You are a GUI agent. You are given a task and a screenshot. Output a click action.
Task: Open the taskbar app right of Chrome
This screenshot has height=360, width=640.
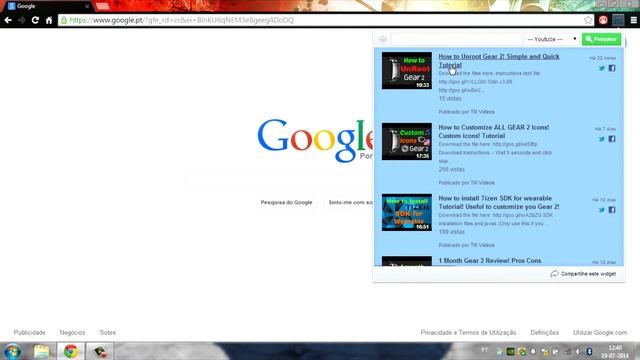(100, 351)
